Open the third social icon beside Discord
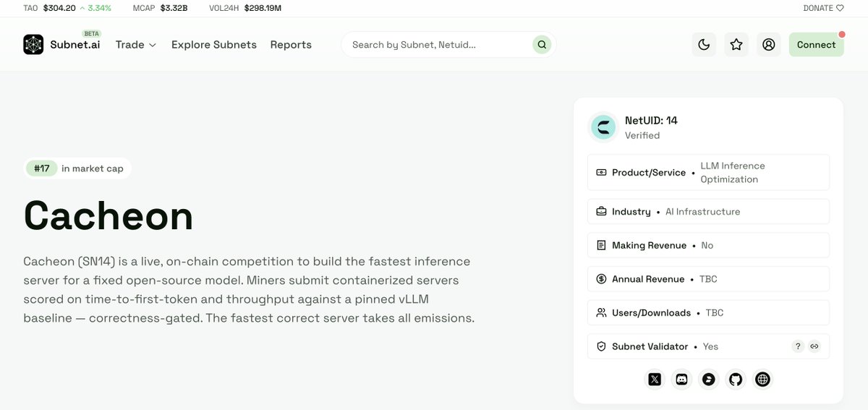Screen dimensions: 868x410 coord(709,379)
